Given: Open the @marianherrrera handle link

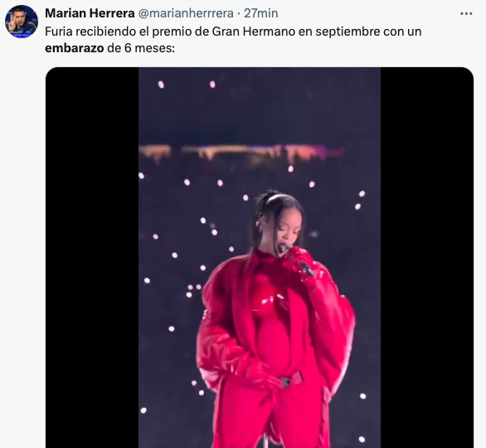Looking at the screenshot, I should [185, 13].
